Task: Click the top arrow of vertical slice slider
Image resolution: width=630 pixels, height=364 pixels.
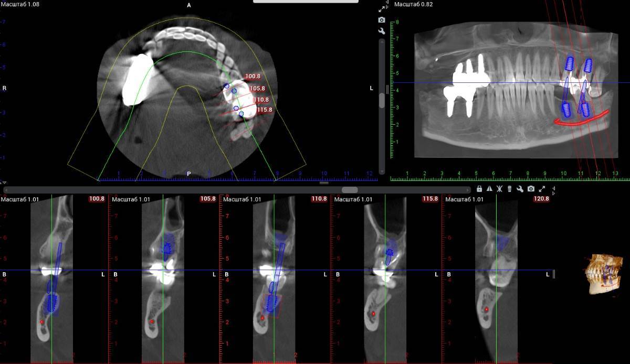Action: (382, 41)
